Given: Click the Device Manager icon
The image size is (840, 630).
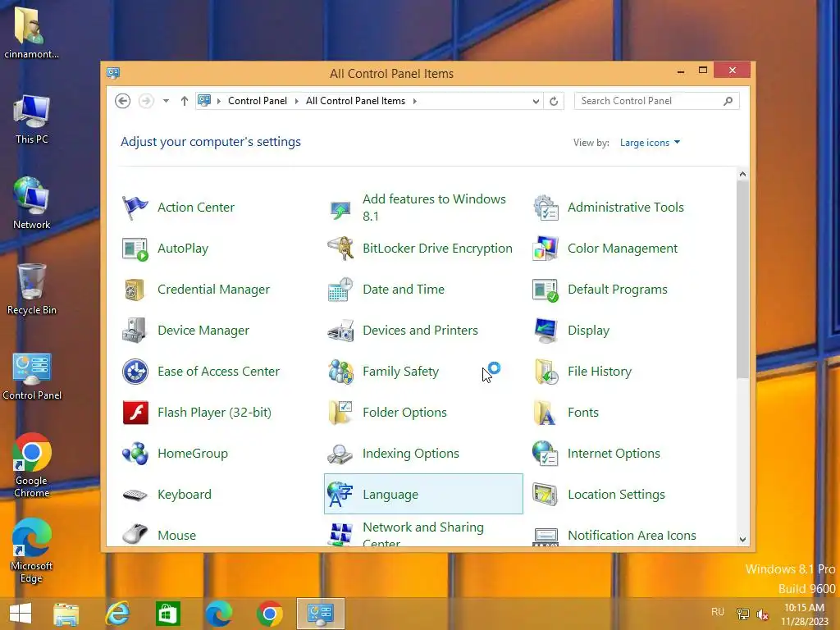Looking at the screenshot, I should [135, 331].
